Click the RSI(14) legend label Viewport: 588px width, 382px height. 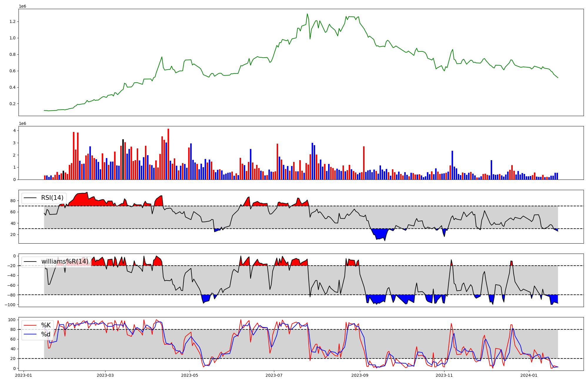tap(52, 198)
